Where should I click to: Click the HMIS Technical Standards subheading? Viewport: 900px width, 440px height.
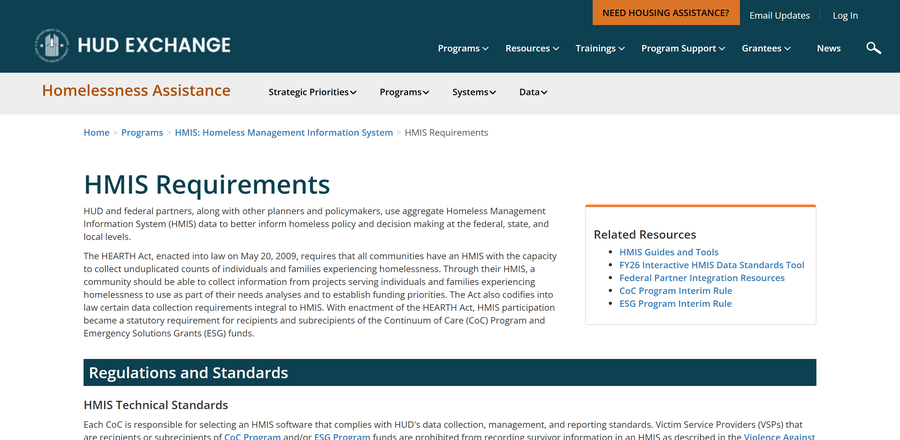pyautogui.click(x=156, y=405)
